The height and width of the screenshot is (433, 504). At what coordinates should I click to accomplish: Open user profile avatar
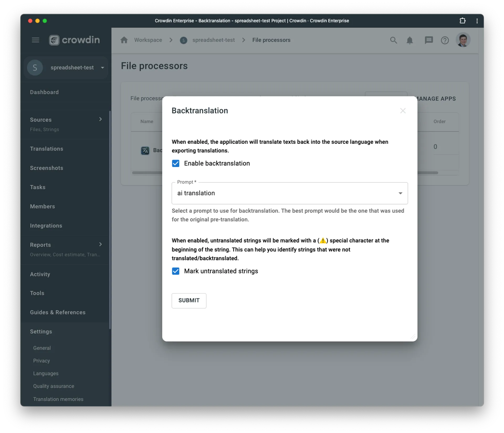click(x=463, y=40)
